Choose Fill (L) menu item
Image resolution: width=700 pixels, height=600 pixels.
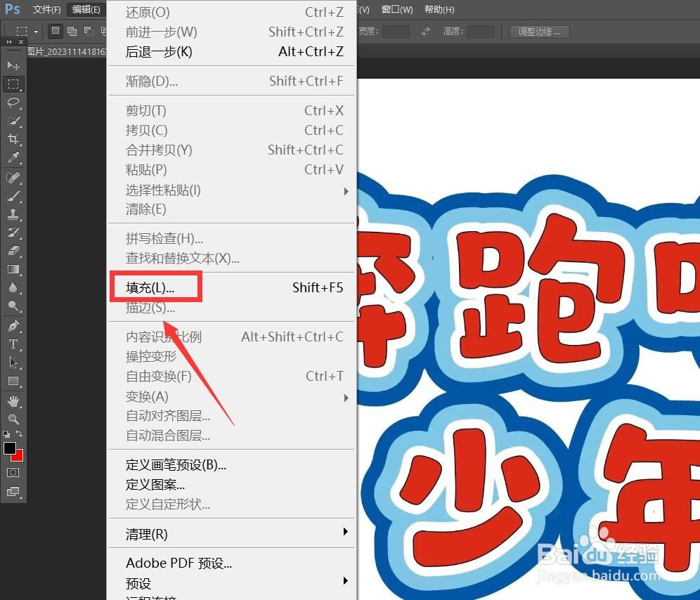tap(232, 287)
